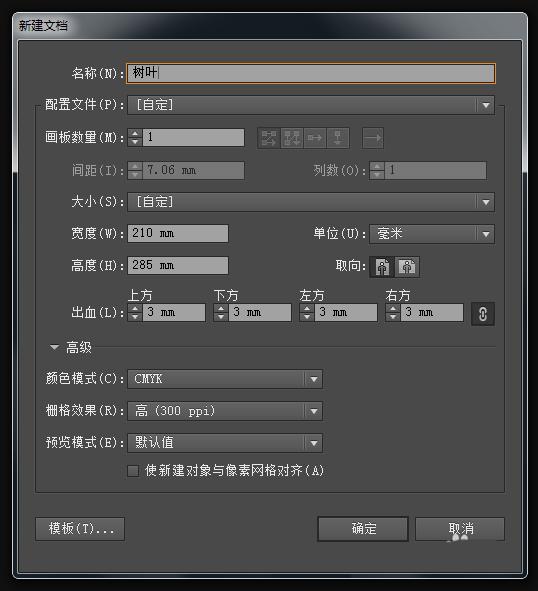Decrease 上方 top bleed stepper

135,317
